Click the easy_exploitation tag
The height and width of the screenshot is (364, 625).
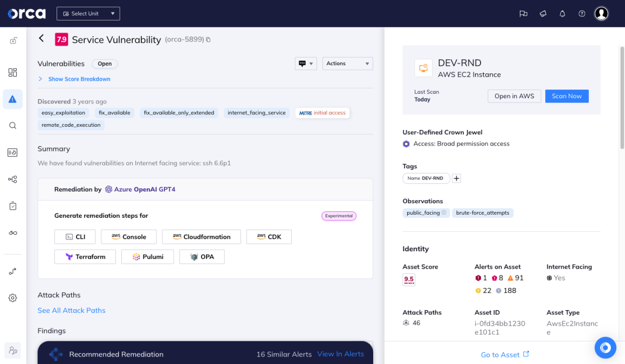click(64, 113)
